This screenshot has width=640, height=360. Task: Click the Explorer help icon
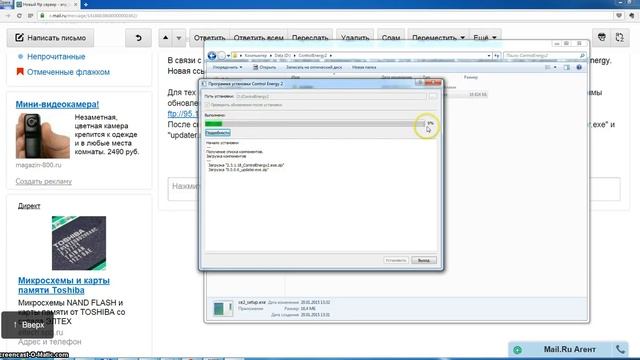[x=579, y=67]
